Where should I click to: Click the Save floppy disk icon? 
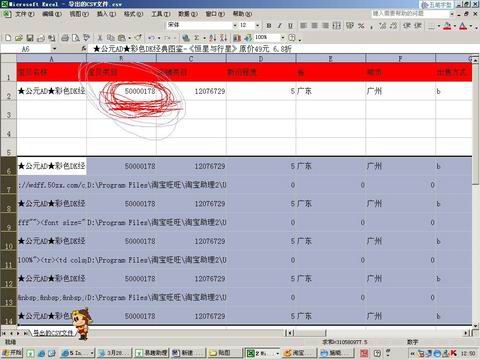tap(30, 38)
